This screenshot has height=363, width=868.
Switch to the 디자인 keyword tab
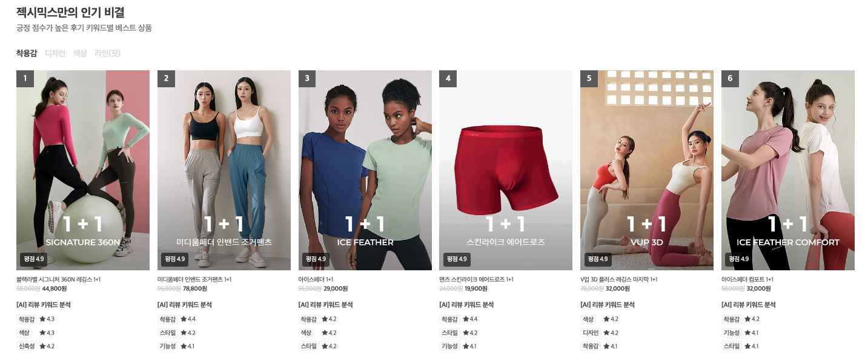click(x=55, y=53)
